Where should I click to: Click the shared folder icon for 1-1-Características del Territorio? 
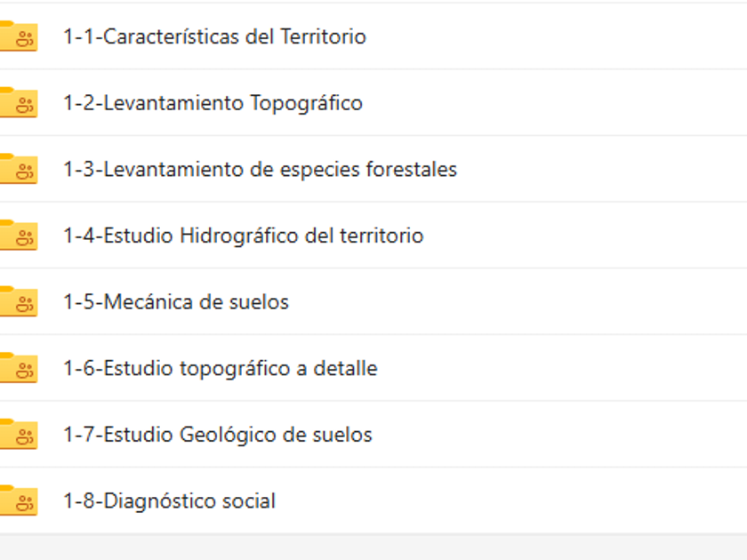(x=18, y=36)
